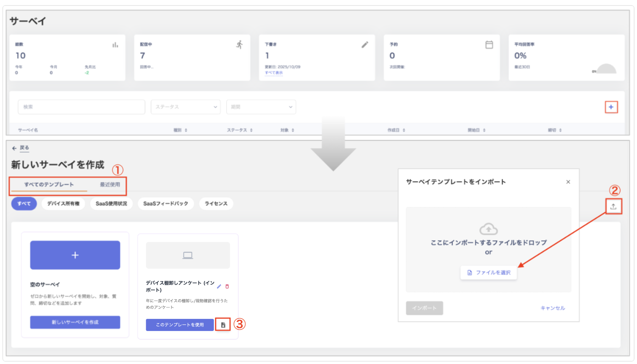Image resolution: width=637 pixels, height=364 pixels.
Task: Click the pencil icon on 下書き card
Action: 365,45
